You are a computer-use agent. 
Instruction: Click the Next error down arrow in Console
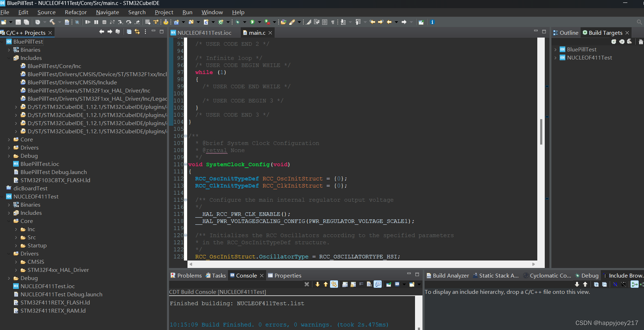click(x=317, y=284)
